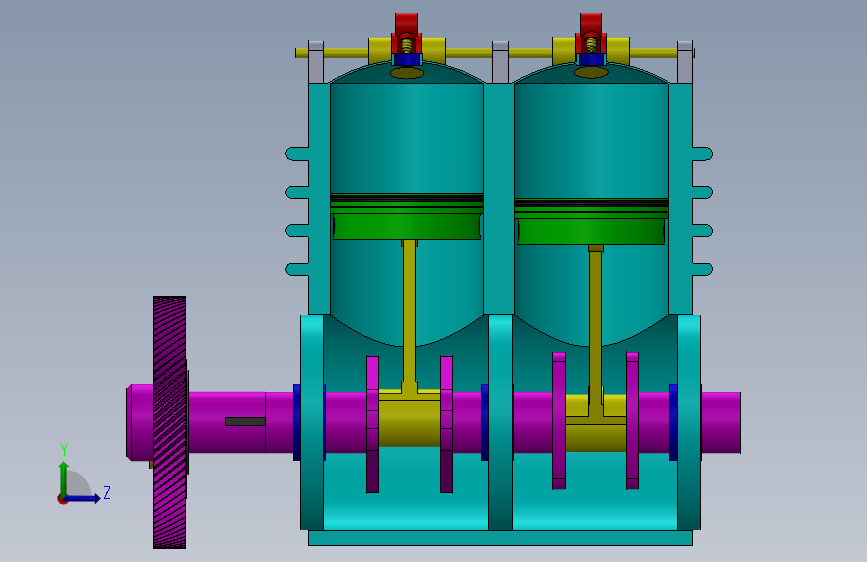The height and width of the screenshot is (562, 867).
Task: Click the leftmost magenta crank web
Action: click(372, 424)
